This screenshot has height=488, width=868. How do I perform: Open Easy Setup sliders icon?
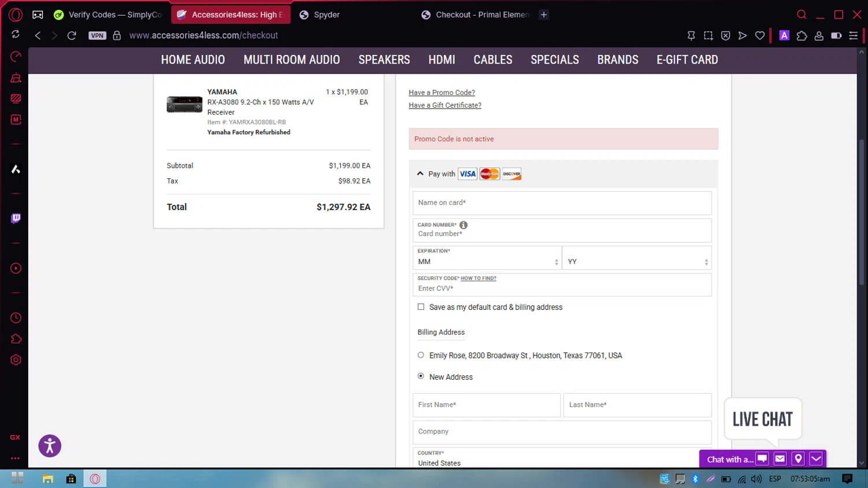coord(854,35)
